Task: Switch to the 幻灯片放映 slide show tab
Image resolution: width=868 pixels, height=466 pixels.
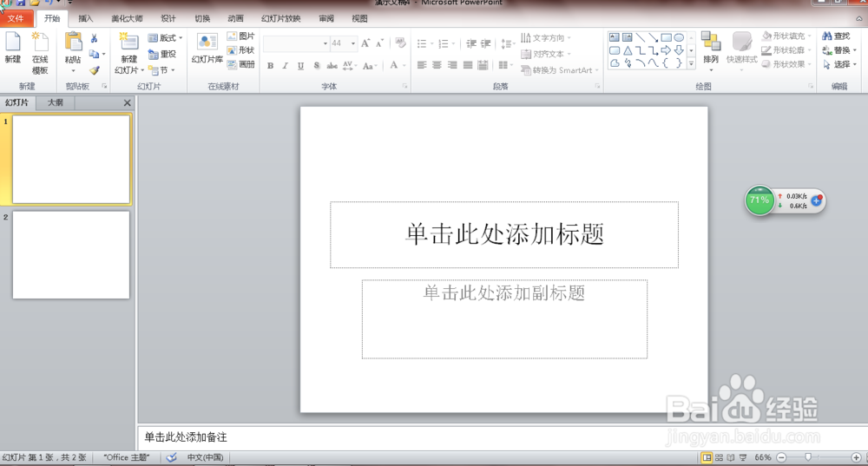Action: 280,19
